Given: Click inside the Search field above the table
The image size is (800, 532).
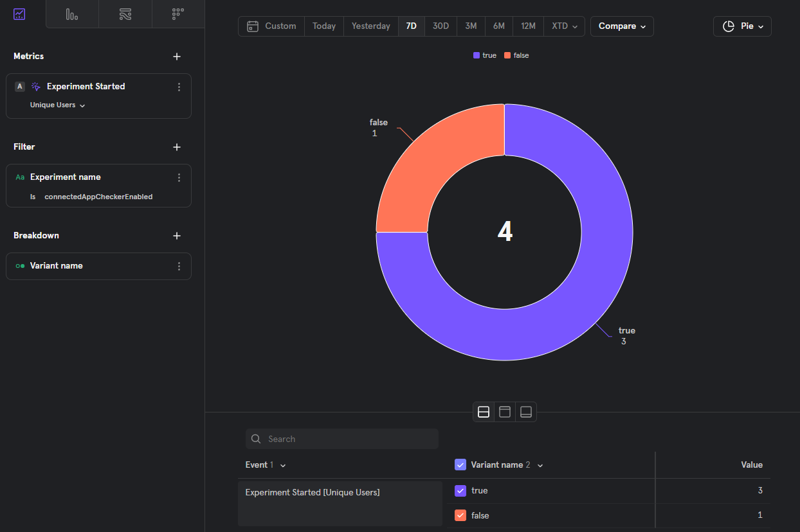Looking at the screenshot, I should point(341,439).
